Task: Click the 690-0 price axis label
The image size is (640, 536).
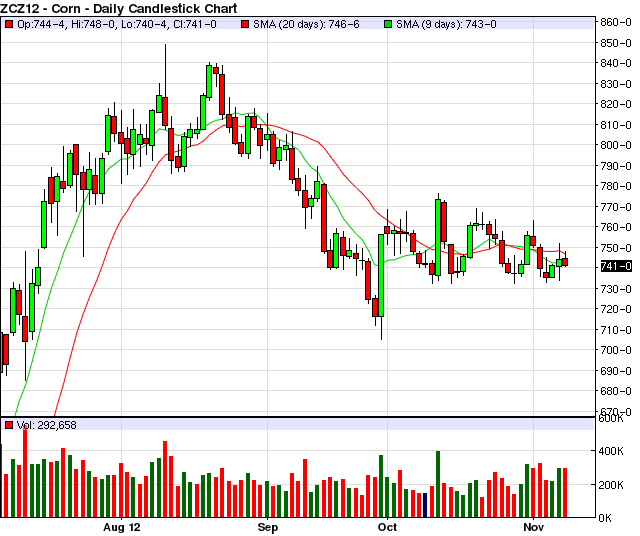Action: tap(616, 371)
